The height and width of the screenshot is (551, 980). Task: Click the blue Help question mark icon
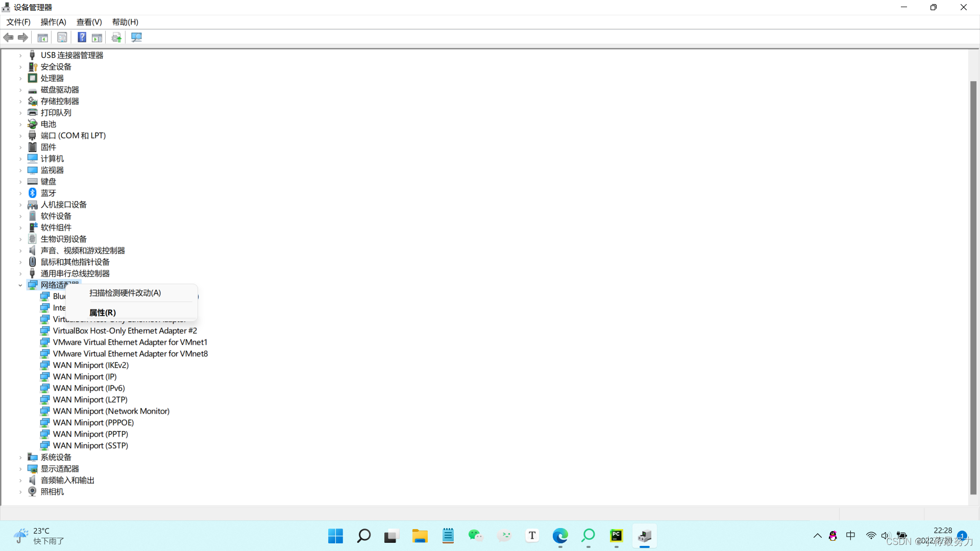[82, 37]
